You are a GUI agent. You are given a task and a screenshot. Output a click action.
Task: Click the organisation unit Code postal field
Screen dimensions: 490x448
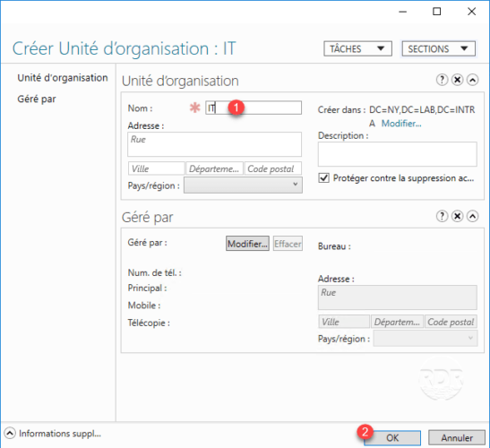273,168
